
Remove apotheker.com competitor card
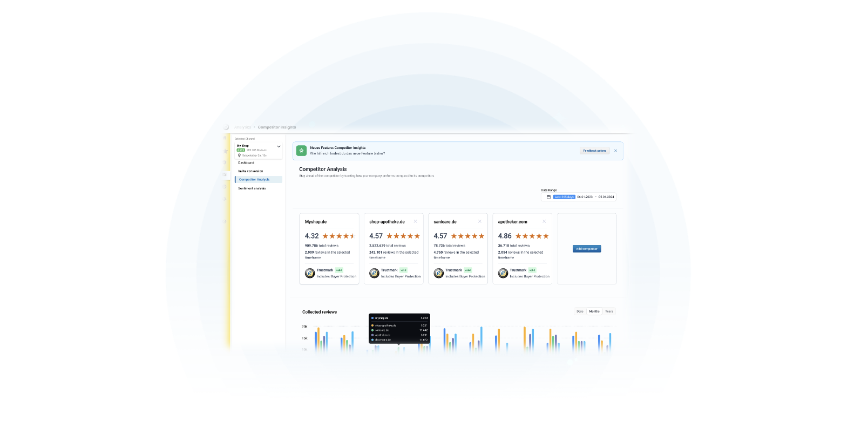(x=544, y=221)
